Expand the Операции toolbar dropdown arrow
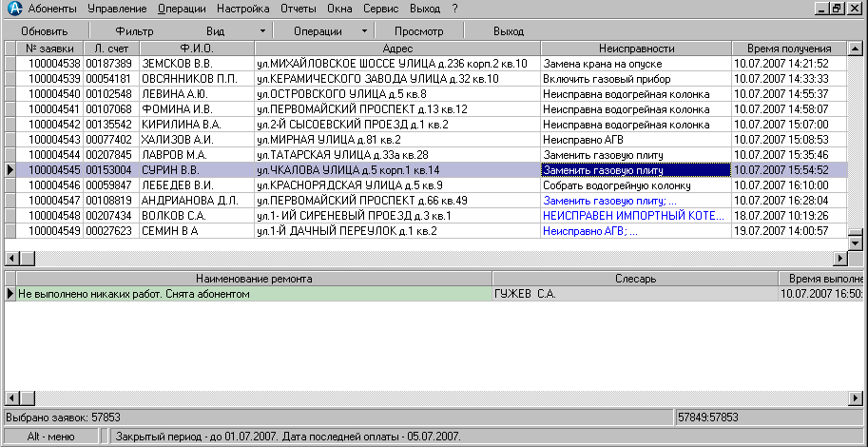The width and height of the screenshot is (868, 447). pyautogui.click(x=364, y=31)
